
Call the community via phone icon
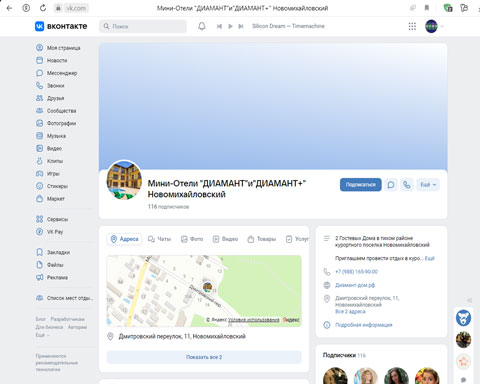[407, 185]
